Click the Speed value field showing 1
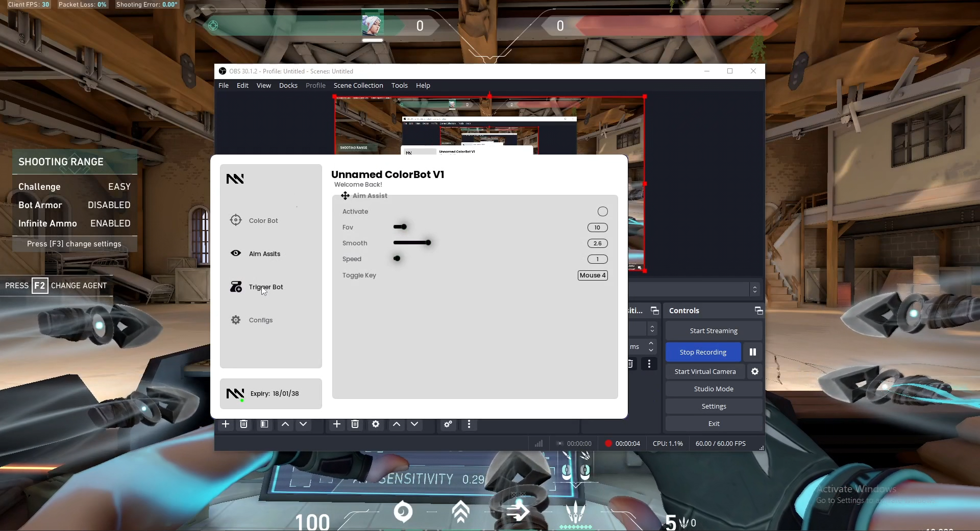Screen dimensions: 980x531 tap(597, 259)
